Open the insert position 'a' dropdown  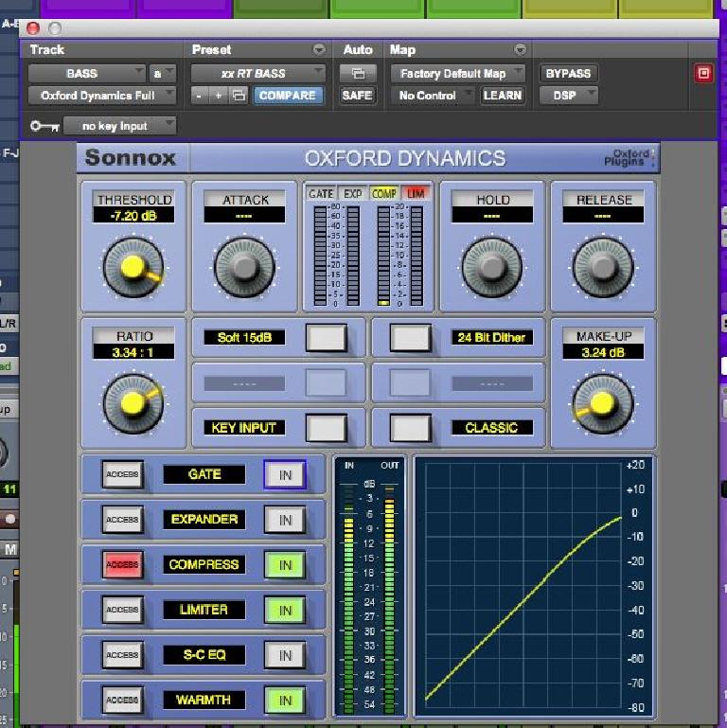[x=162, y=73]
